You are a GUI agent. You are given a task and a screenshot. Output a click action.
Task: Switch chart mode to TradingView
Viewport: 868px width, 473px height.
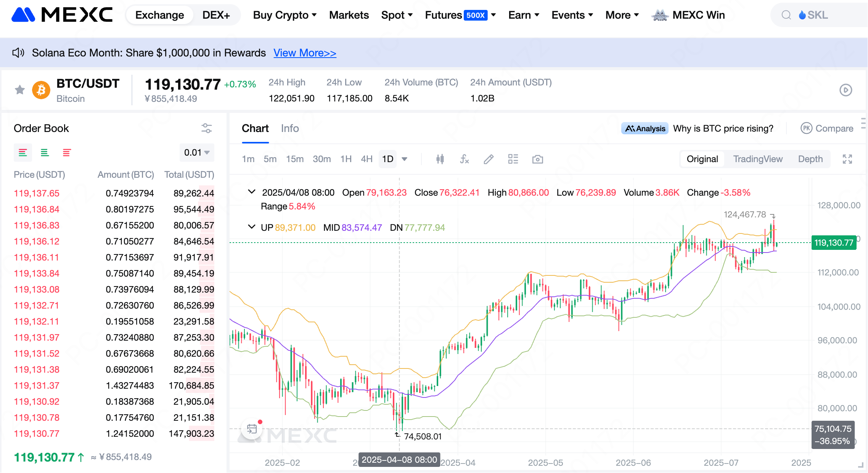click(757, 159)
